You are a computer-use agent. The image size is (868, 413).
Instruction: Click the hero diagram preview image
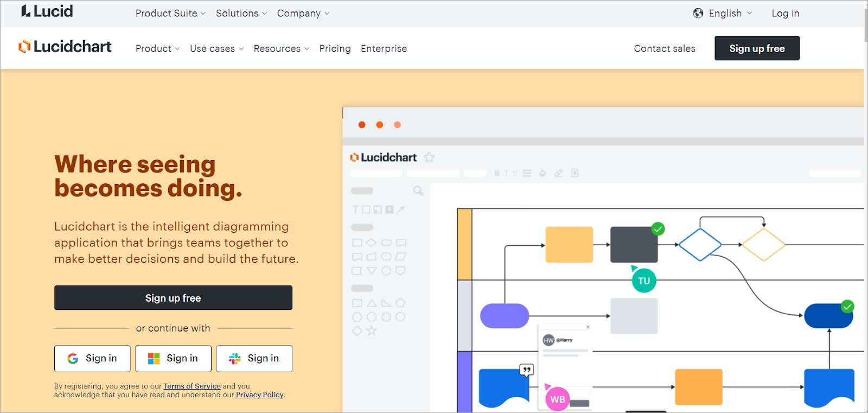[x=603, y=260]
